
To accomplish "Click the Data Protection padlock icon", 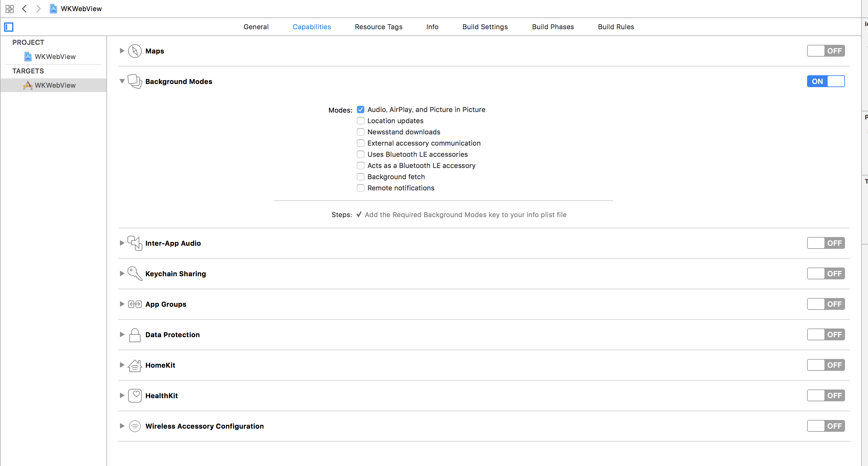I will pos(135,335).
